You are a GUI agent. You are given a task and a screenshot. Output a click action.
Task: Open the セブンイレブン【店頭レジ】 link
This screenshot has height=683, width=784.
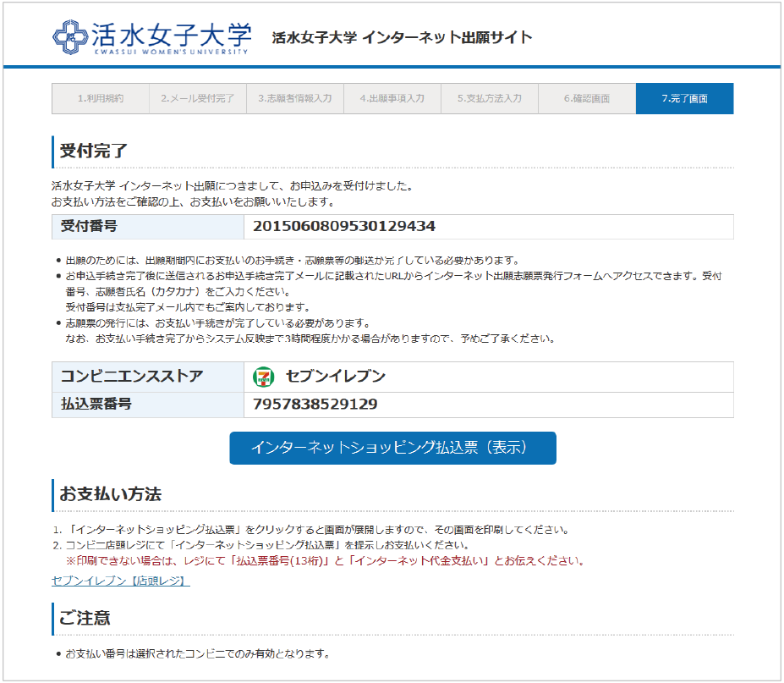[x=120, y=581]
